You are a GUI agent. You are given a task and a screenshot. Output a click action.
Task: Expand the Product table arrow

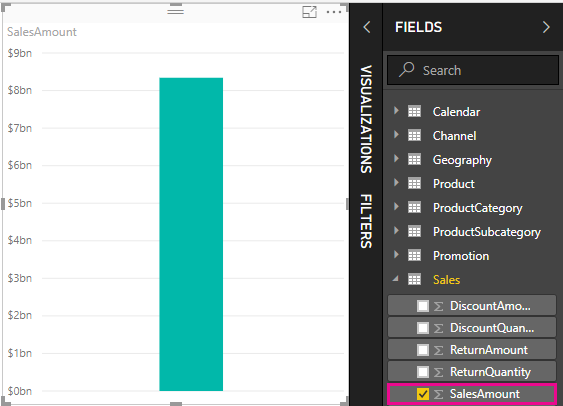click(x=396, y=183)
